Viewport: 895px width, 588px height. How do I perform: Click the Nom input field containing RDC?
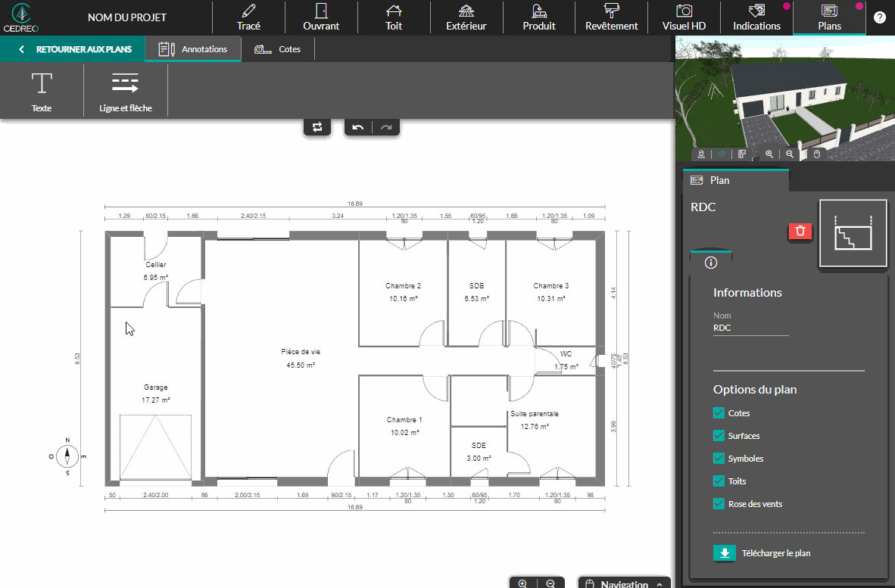pos(750,328)
